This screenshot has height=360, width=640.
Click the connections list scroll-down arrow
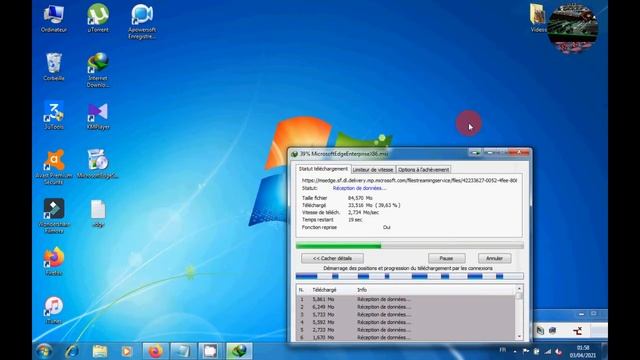519,337
